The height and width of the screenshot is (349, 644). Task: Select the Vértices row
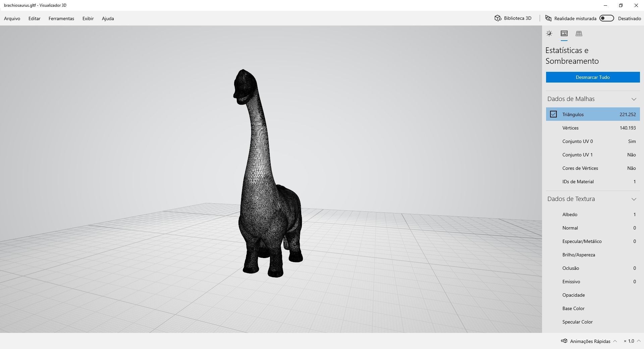pos(593,128)
